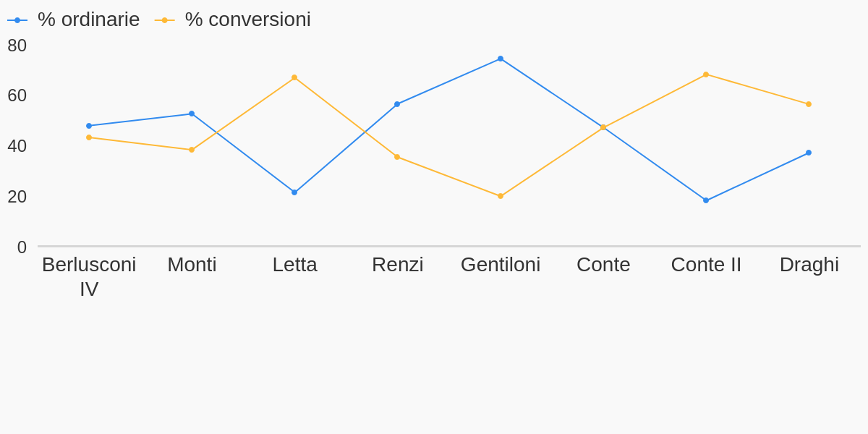
Task: Select the blue Conte II data point
Action: (706, 200)
